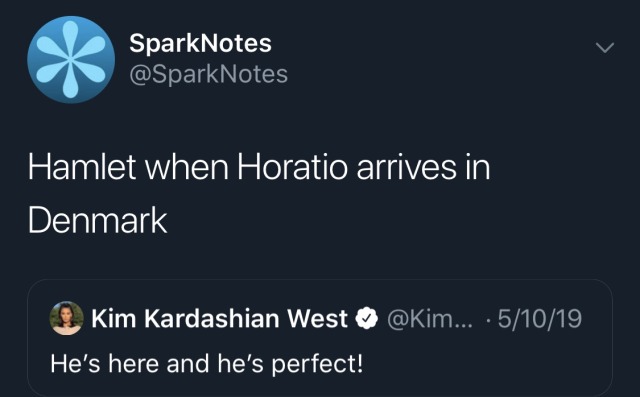Open the @SparkNotes handle link
Viewport: 640px width, 397px height.
click(x=209, y=74)
